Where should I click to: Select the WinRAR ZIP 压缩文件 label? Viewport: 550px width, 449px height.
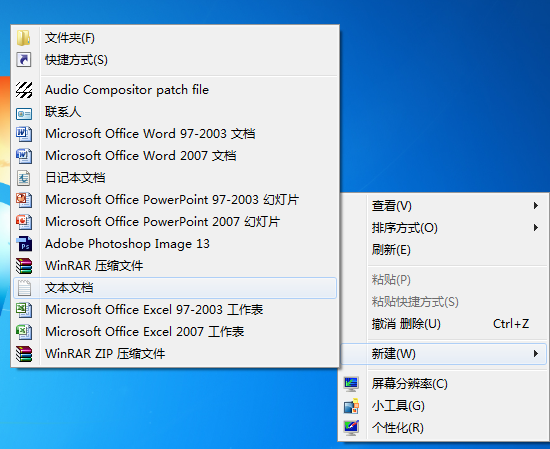click(x=105, y=354)
